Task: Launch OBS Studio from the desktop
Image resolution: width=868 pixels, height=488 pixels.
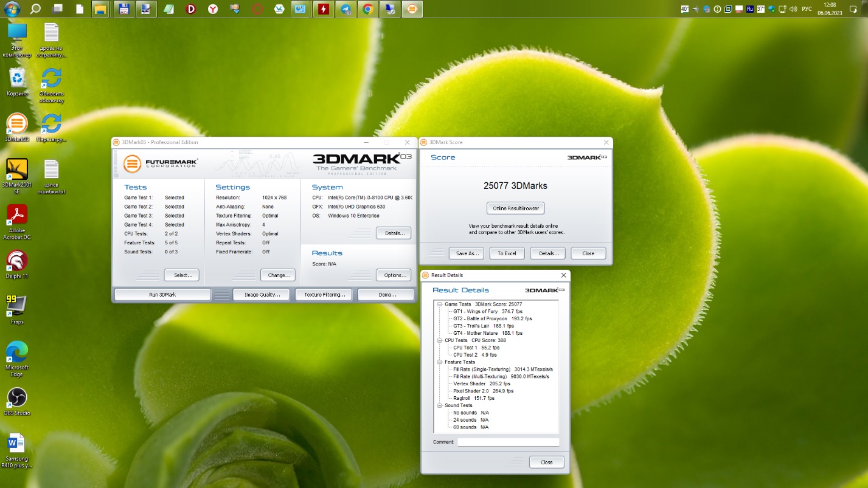Action: tap(16, 398)
